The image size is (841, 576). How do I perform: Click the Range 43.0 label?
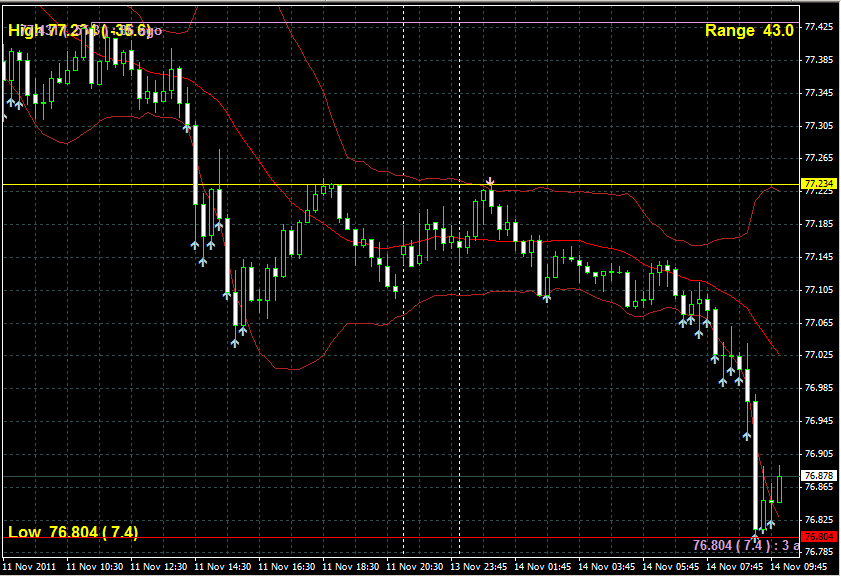pos(749,31)
